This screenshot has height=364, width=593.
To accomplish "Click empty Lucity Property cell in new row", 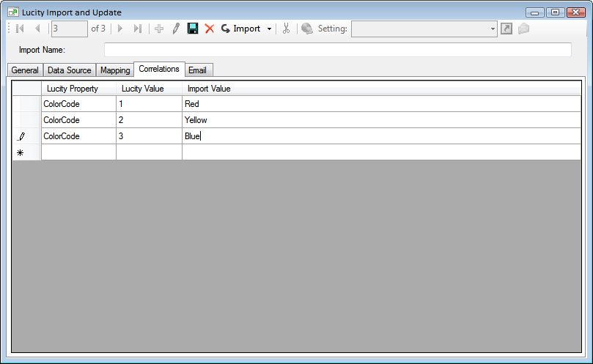I will pyautogui.click(x=78, y=152).
